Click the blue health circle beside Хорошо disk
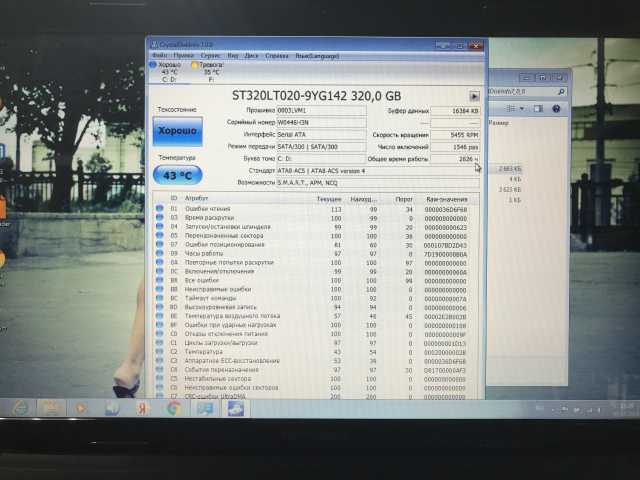Viewport: 640px width, 480px height. [153, 64]
